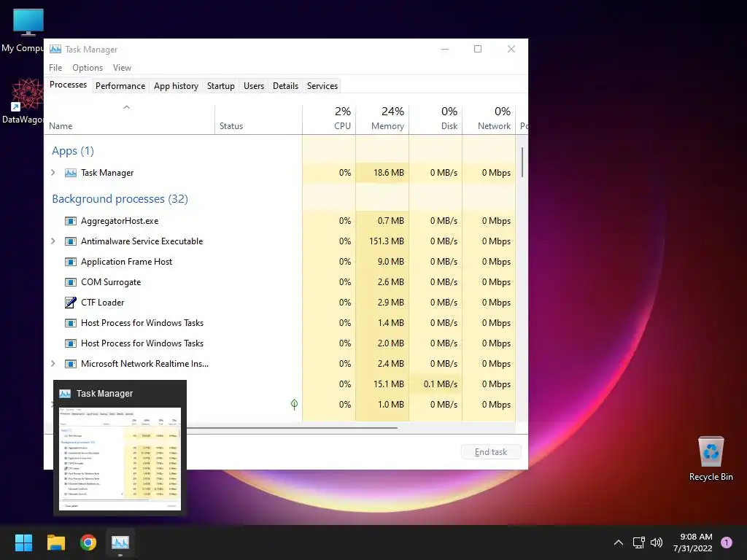Click the icon of the 2.0 MB Host Process row

point(71,343)
